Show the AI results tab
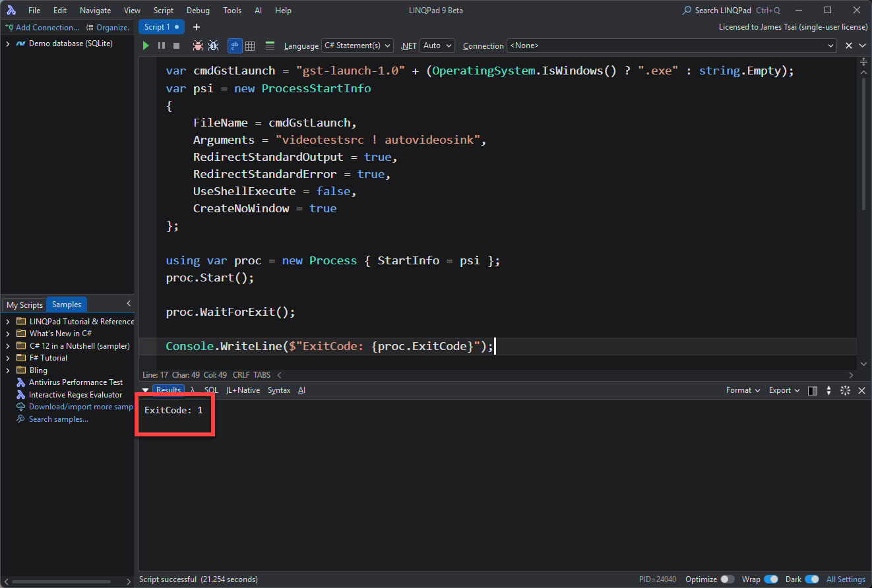The image size is (872, 588). click(x=301, y=390)
